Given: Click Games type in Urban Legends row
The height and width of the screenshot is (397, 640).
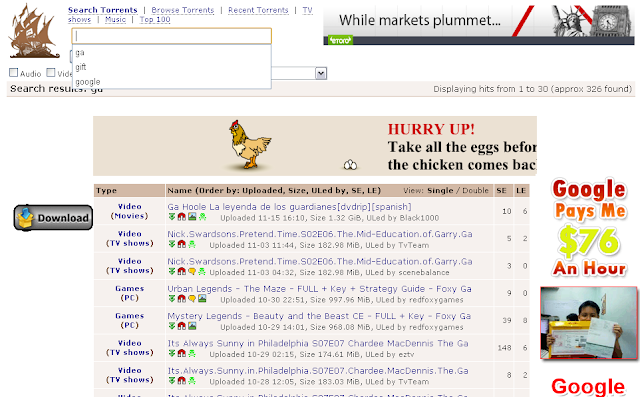Looking at the screenshot, I should 129,288.
